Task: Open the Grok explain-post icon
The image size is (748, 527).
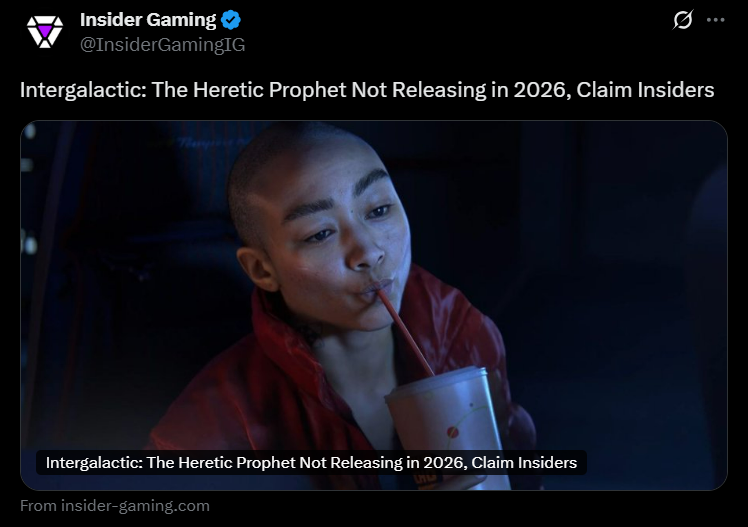Action: (683, 20)
